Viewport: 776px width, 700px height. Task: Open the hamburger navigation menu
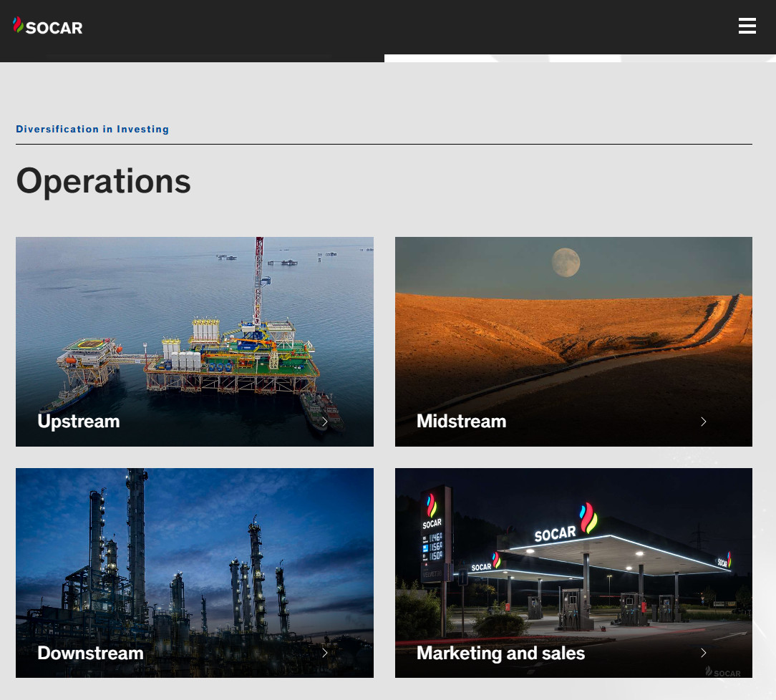click(x=747, y=26)
